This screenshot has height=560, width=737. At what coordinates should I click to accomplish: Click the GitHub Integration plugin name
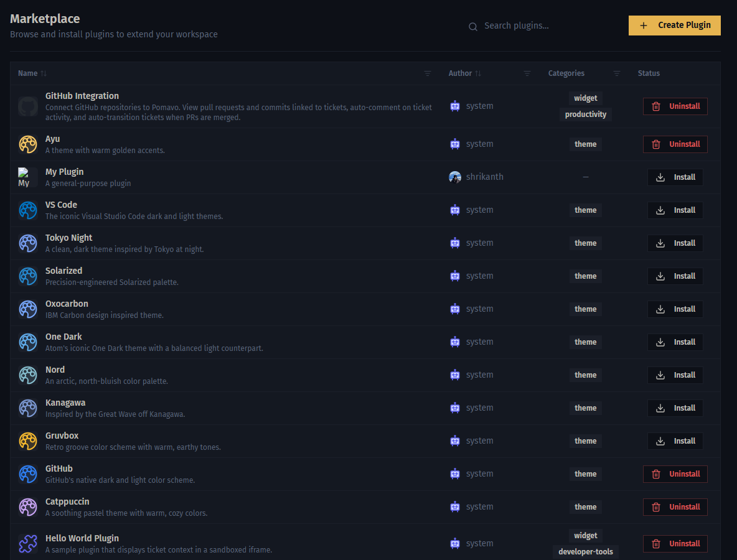click(82, 96)
